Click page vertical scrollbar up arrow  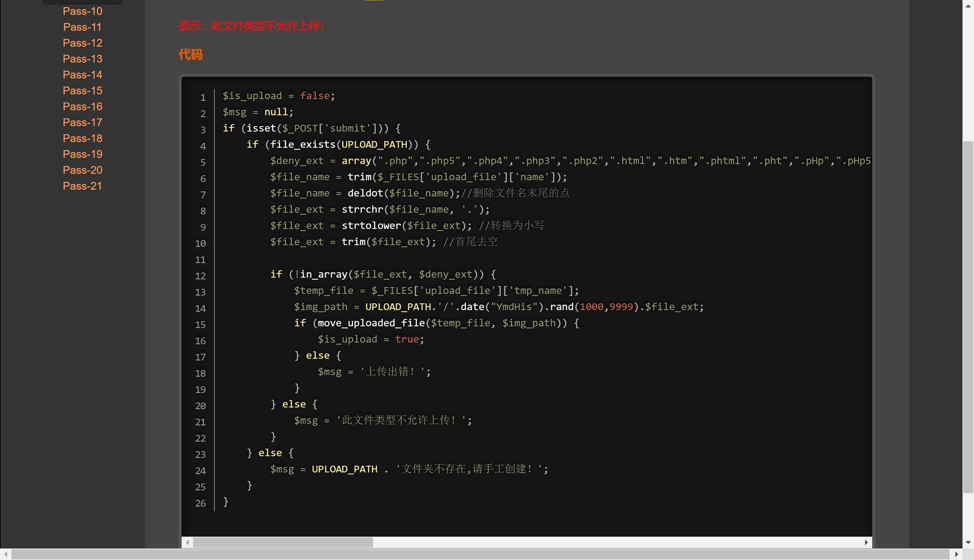968,6
